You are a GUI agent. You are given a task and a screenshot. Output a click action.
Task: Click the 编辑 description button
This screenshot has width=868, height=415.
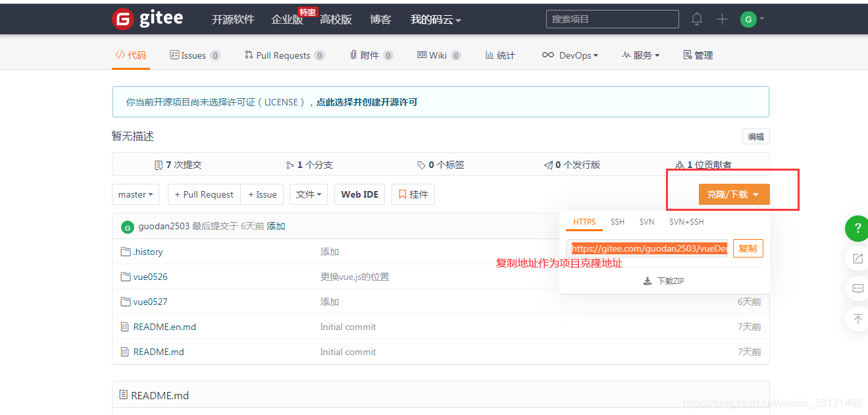point(756,136)
